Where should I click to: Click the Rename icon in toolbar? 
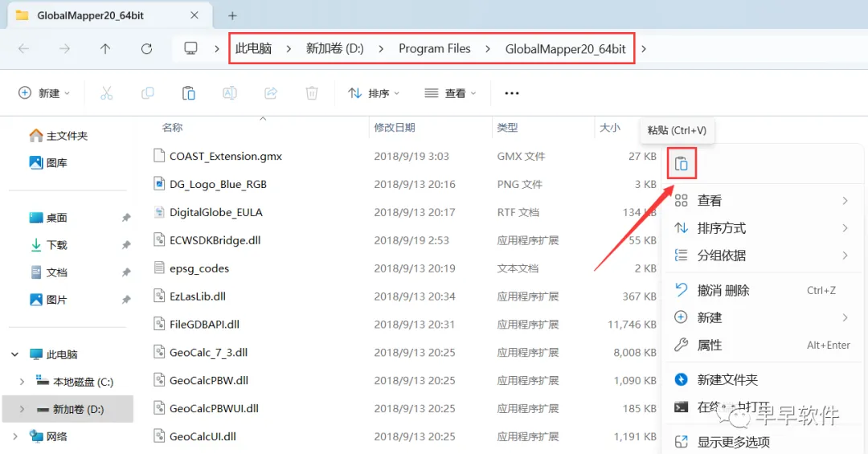coord(230,93)
